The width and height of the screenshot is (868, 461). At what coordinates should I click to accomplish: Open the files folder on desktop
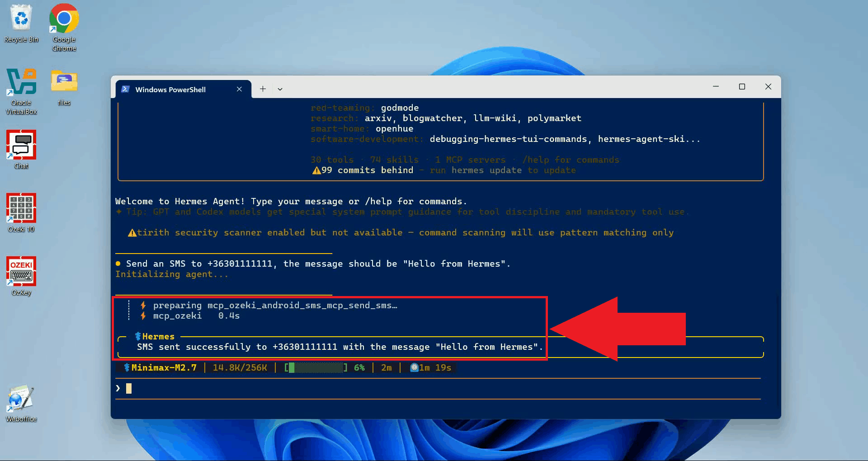64,88
